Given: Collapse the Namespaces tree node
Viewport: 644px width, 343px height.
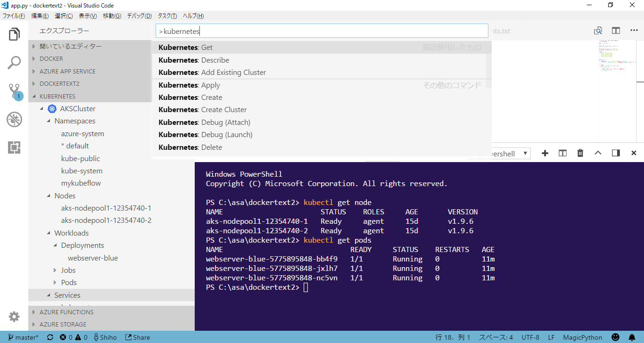Looking at the screenshot, I should point(49,121).
